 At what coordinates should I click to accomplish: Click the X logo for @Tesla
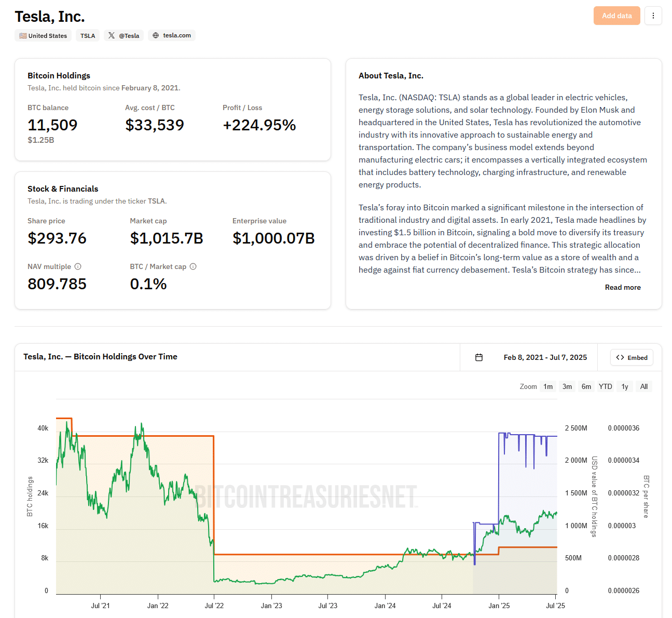(112, 35)
